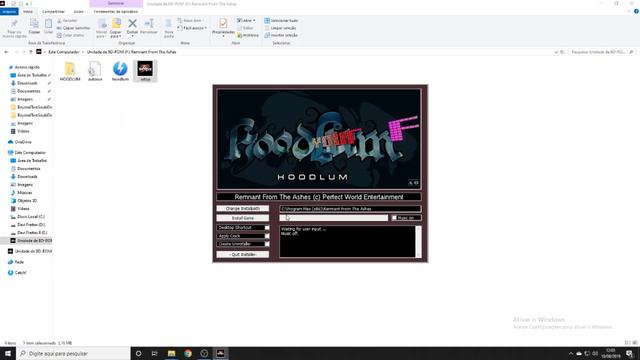Switch to the Exibir tab

[x=78, y=11]
